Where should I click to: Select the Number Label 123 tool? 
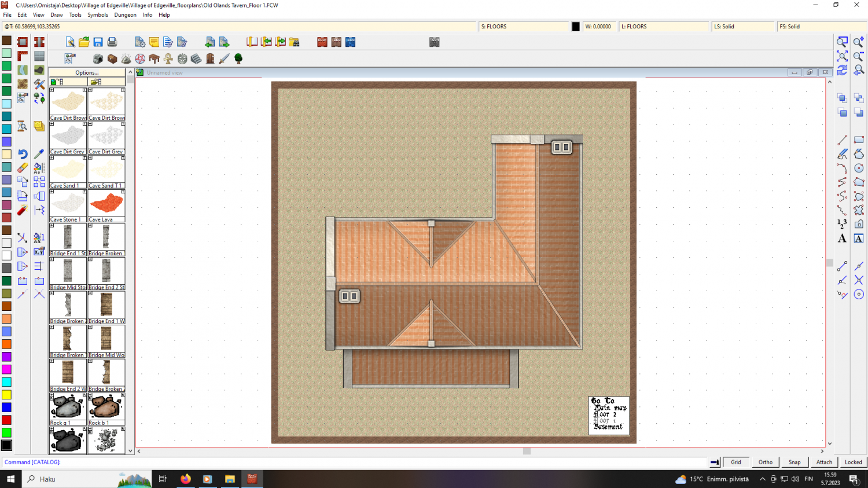click(x=842, y=224)
